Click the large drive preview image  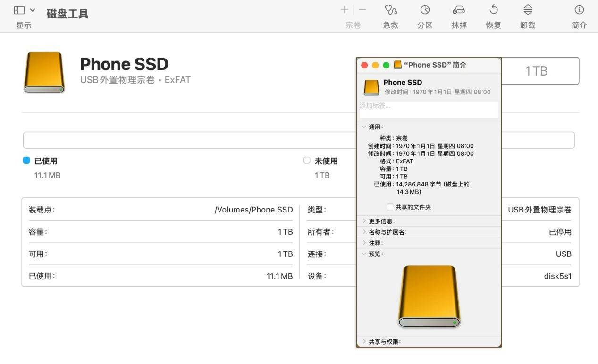429,296
